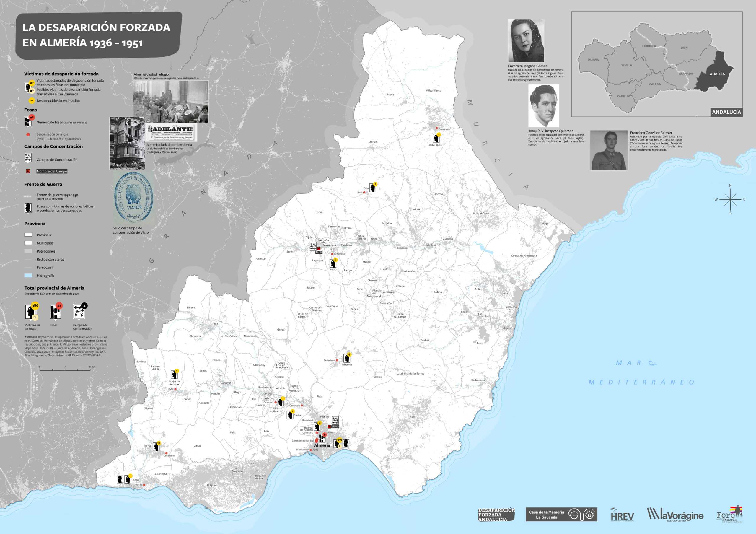Image resolution: width=756 pixels, height=534 pixels.
Task: Click the Tíjola concentration camp icon
Action: click(313, 246)
